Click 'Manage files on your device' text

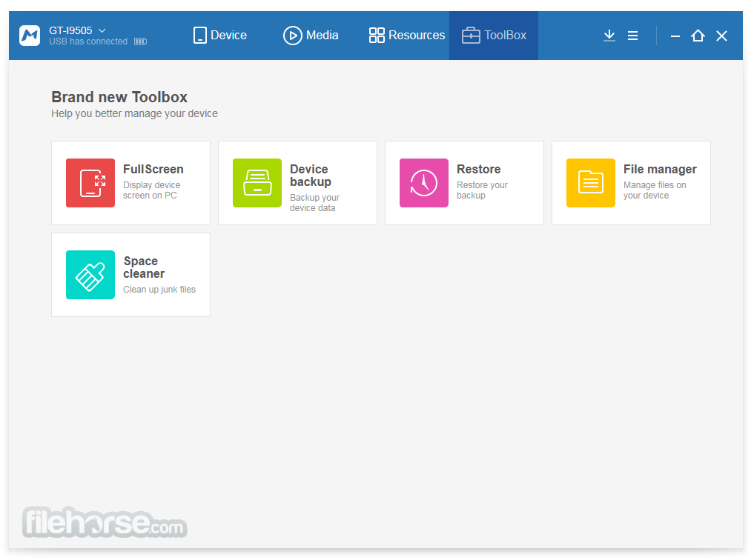(x=655, y=190)
